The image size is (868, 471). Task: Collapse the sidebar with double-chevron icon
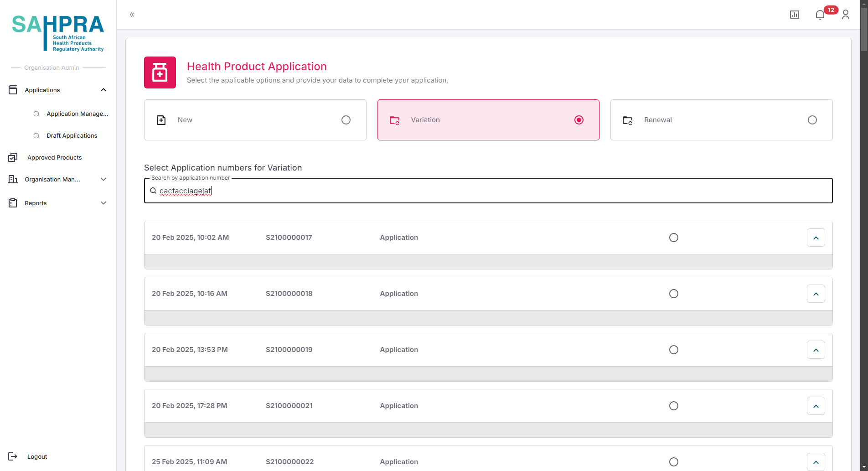(132, 15)
